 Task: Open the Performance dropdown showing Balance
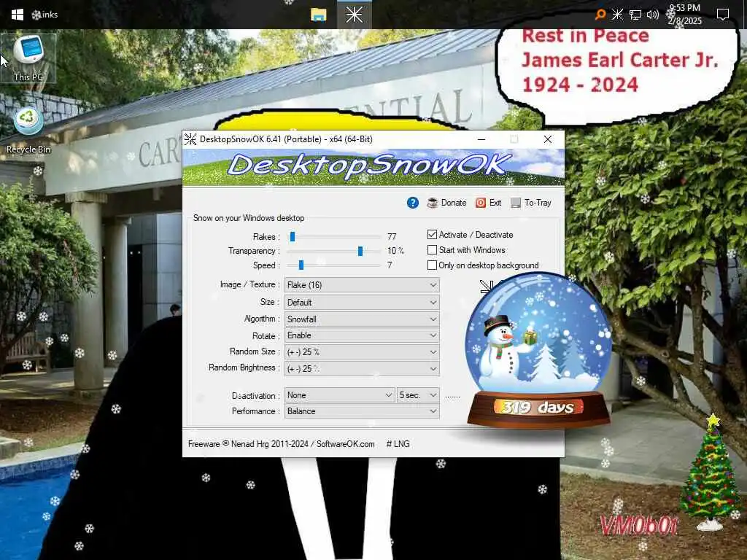pos(362,411)
